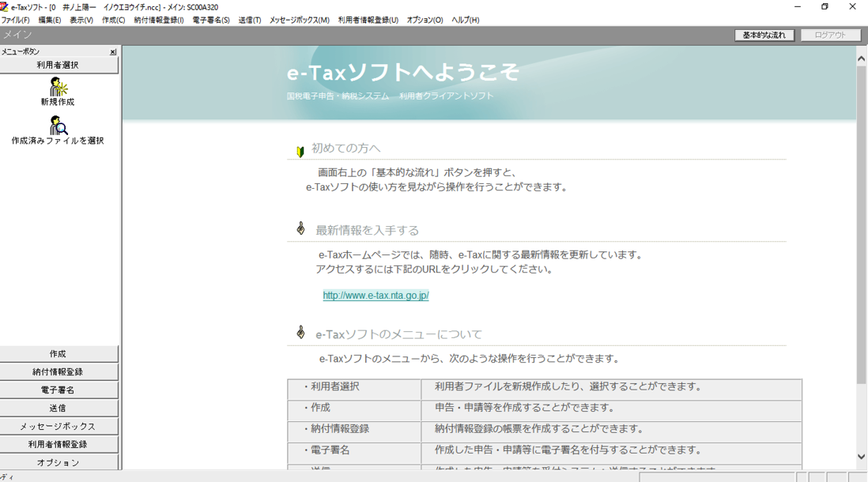This screenshot has height=482, width=868.
Task: Click the 最新情報を入手する heading
Action: 368,231
